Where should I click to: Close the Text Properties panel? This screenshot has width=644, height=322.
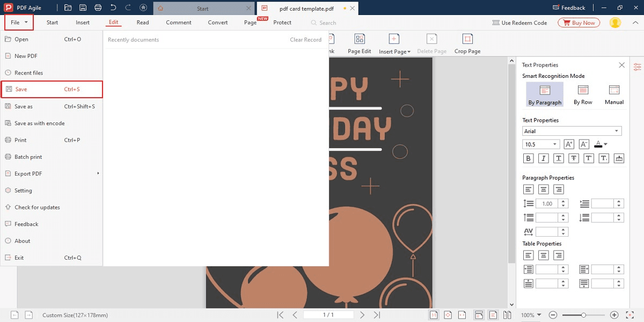(621, 65)
